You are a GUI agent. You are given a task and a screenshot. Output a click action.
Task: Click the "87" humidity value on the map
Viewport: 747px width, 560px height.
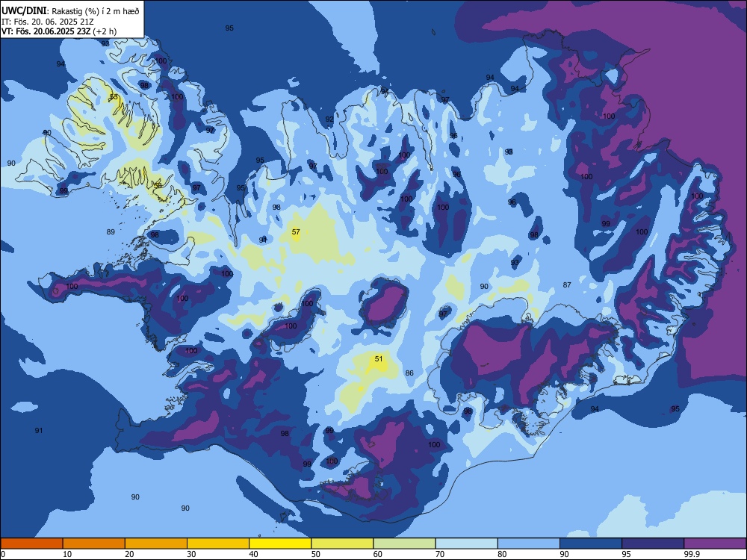(567, 284)
